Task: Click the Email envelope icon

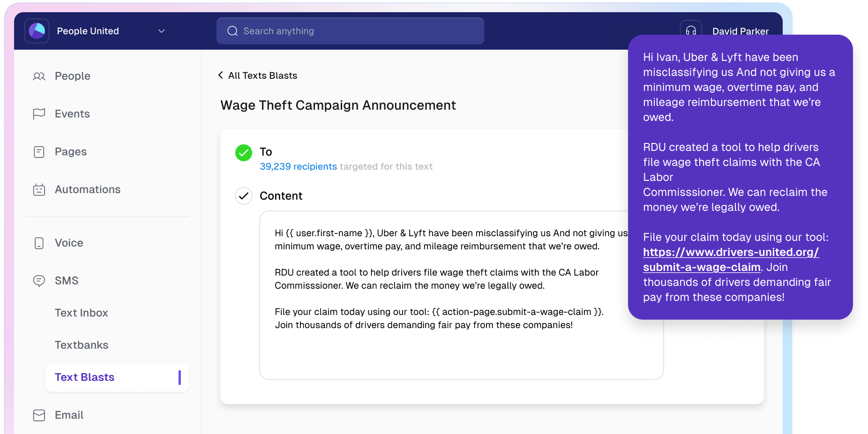Action: [39, 415]
